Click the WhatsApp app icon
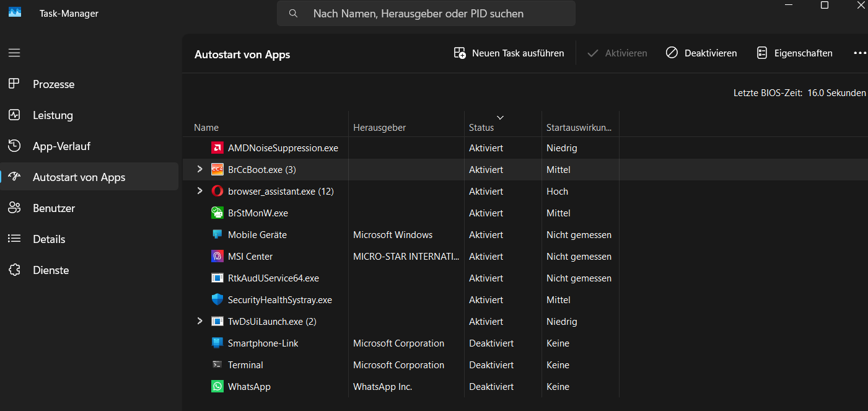 [217, 387]
